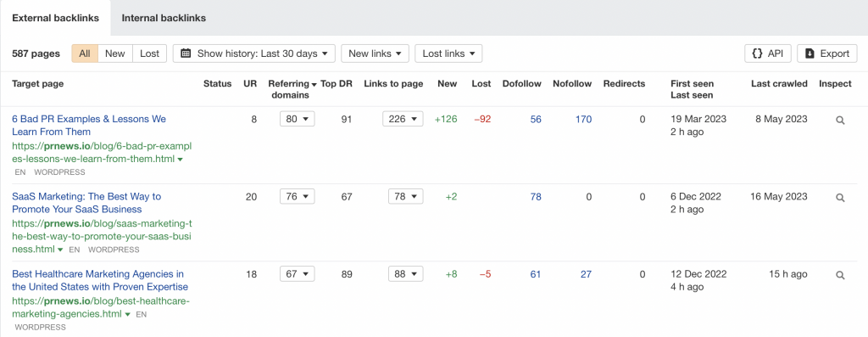
Task: Sort by Links to page column
Action: 393,84
